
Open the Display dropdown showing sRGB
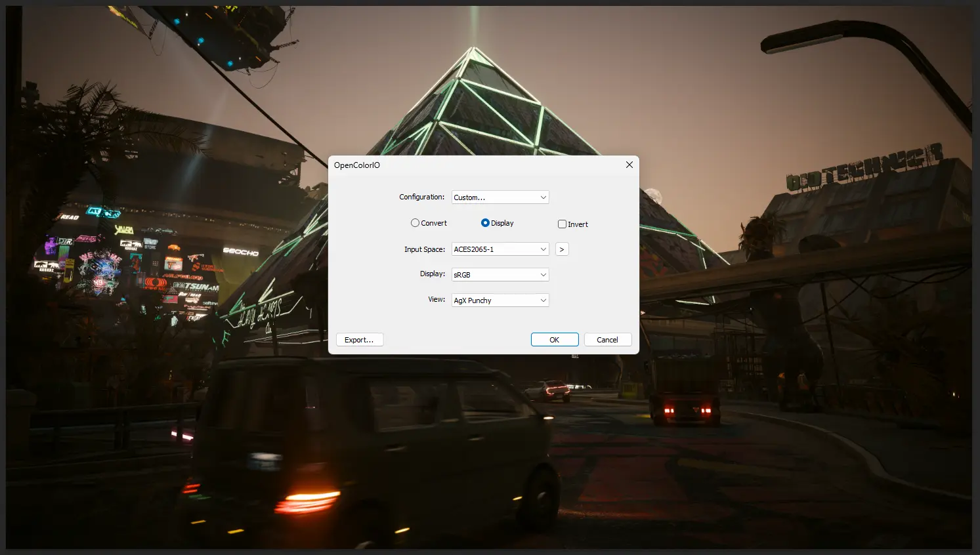pyautogui.click(x=500, y=275)
